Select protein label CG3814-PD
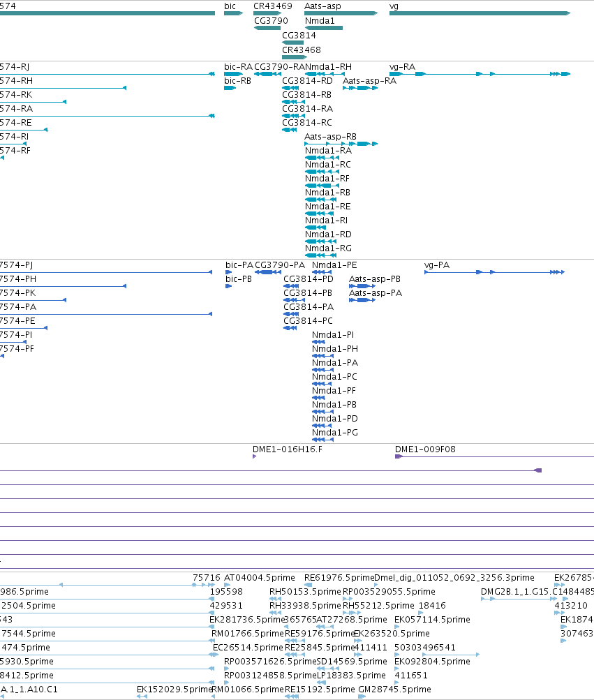The height and width of the screenshot is (700, 594). (x=309, y=279)
